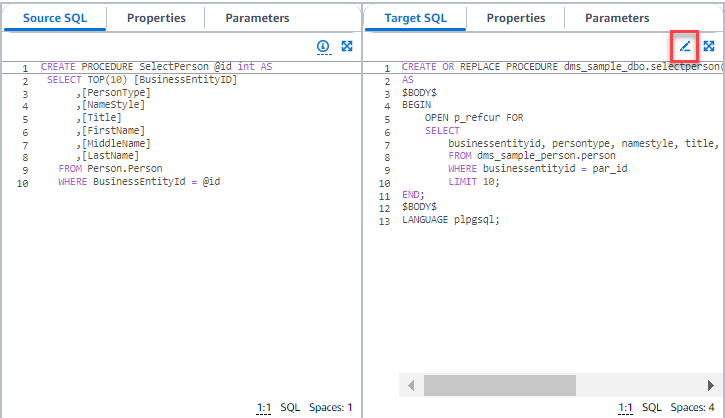Open the source Properties tab

pos(156,18)
